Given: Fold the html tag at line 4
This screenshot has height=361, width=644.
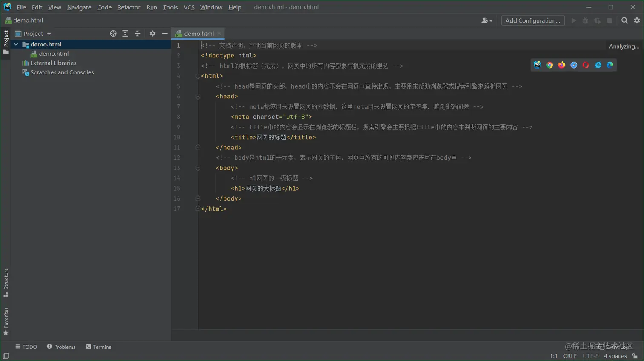Looking at the screenshot, I should 198,76.
